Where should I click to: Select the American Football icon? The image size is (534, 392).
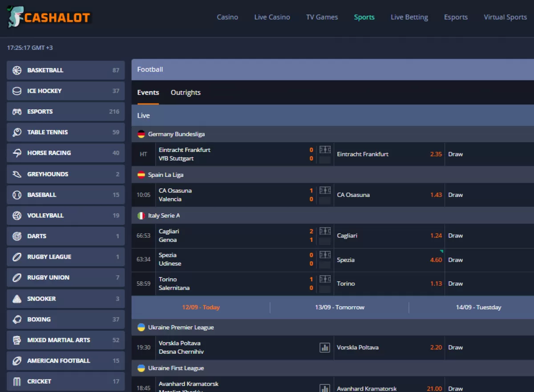pyautogui.click(x=17, y=360)
